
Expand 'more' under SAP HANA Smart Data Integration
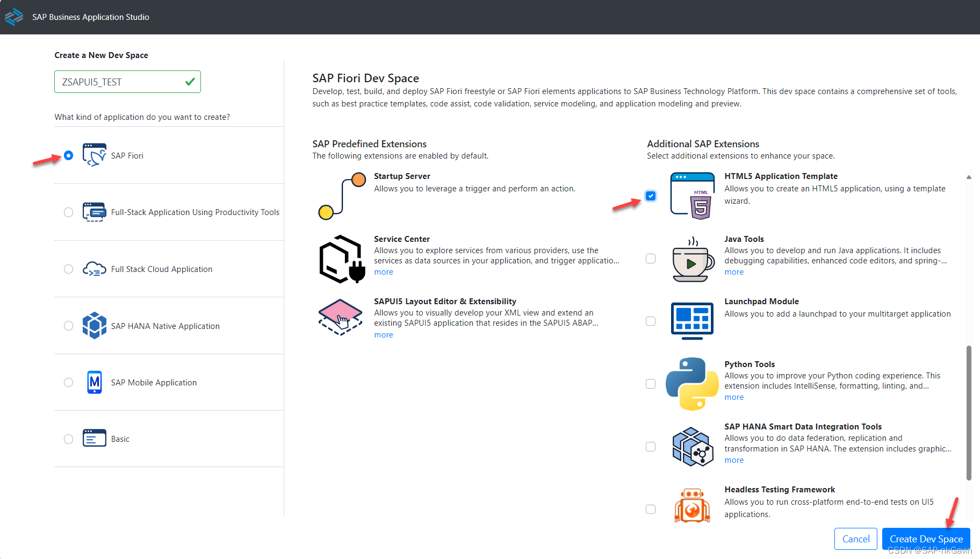point(734,460)
